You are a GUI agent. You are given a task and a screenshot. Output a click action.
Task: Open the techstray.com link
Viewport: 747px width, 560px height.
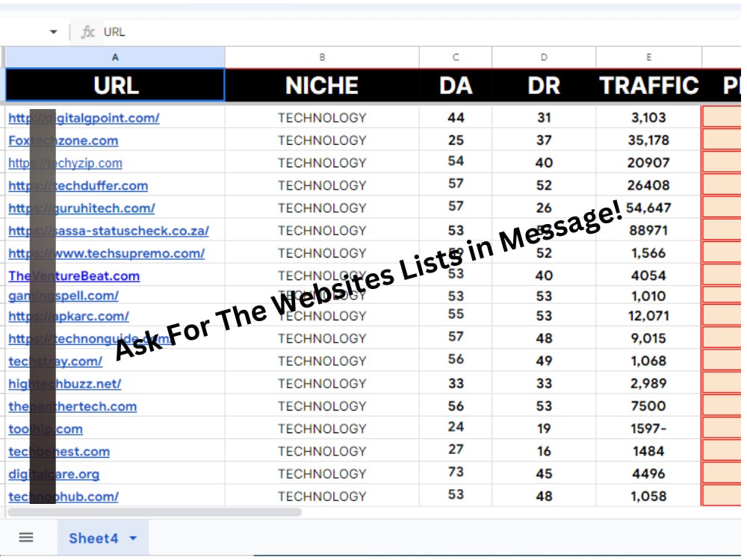coord(55,361)
